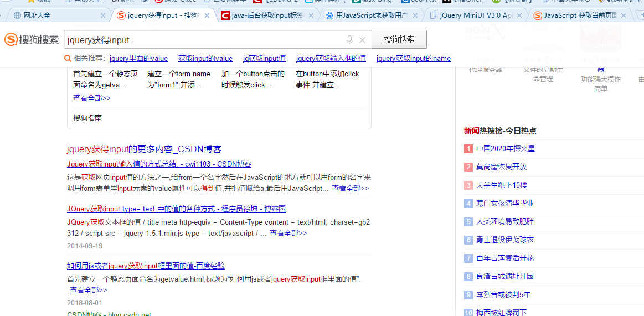Clear the search box with the X icon
Screen dimensions: 644x316
(x=362, y=40)
